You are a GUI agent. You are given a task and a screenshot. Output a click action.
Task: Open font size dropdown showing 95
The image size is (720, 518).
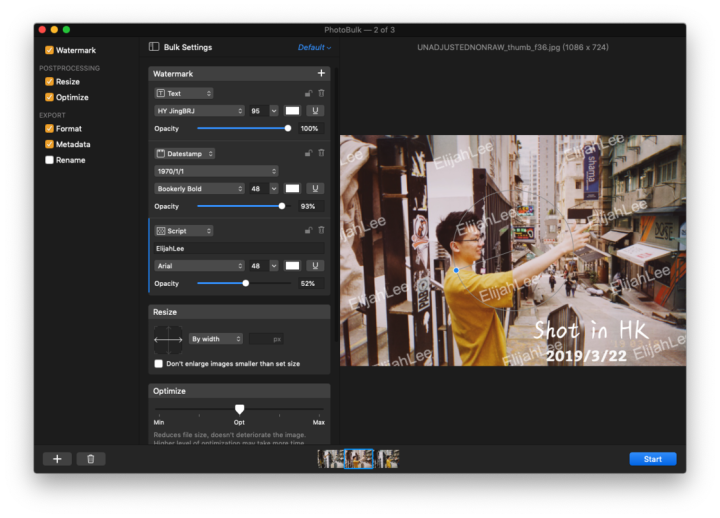pyautogui.click(x=274, y=111)
